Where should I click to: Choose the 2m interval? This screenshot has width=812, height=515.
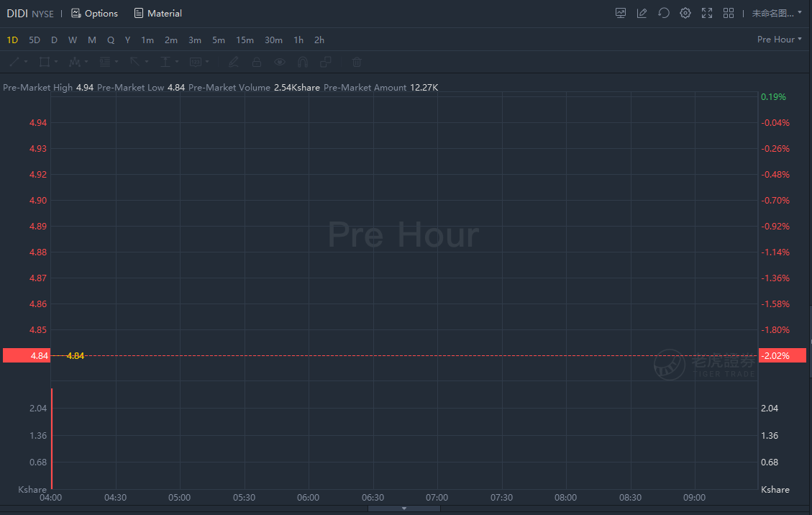tap(171, 40)
